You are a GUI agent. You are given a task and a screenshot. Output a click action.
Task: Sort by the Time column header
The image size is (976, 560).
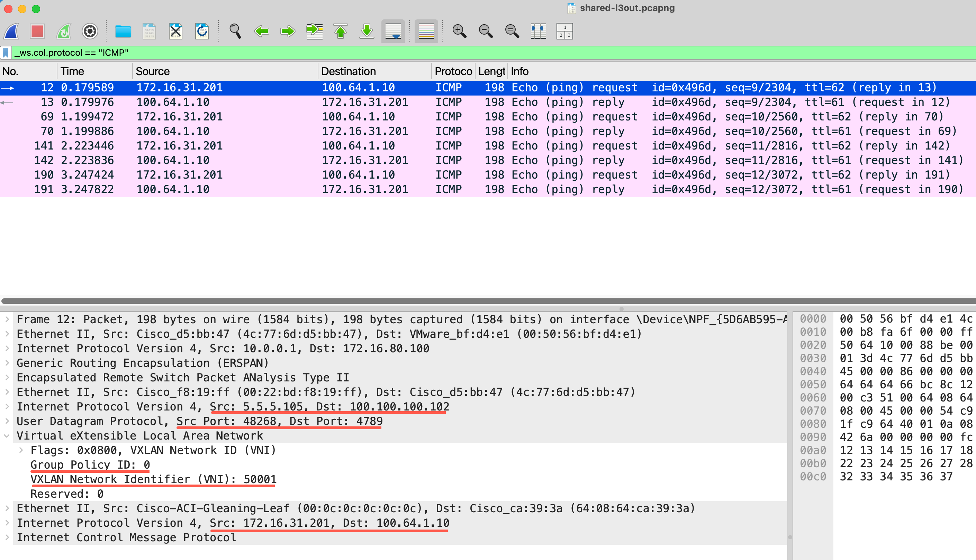click(95, 72)
